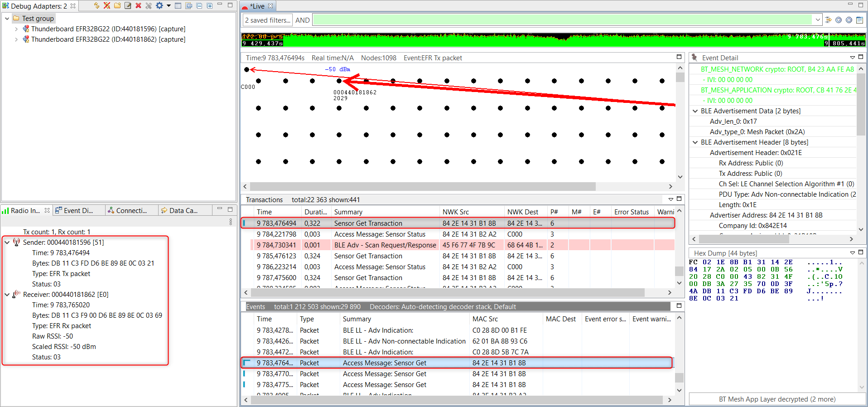Click the next match down-arrow circle icon
Viewport: 868px width, 407px height.
click(x=839, y=20)
